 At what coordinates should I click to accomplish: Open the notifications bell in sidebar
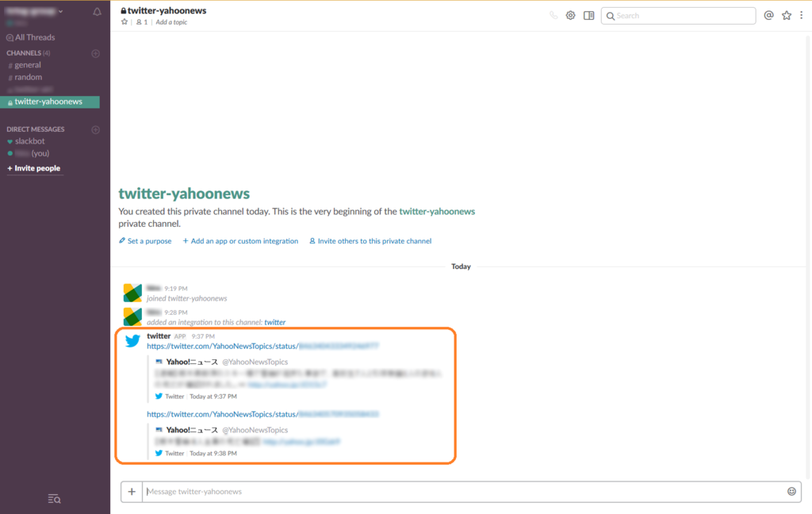pyautogui.click(x=97, y=11)
